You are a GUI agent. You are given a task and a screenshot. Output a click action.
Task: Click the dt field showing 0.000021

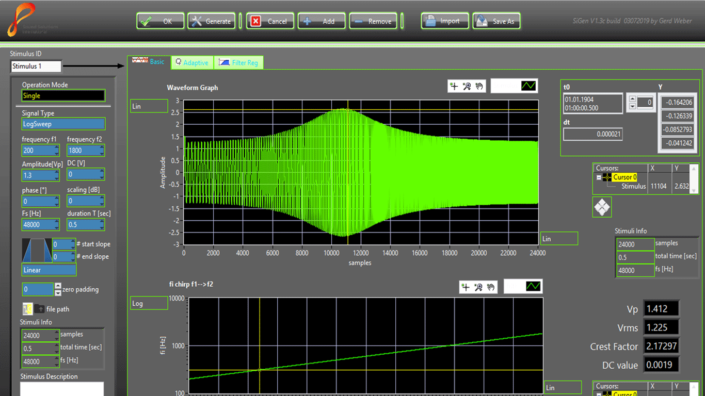593,134
